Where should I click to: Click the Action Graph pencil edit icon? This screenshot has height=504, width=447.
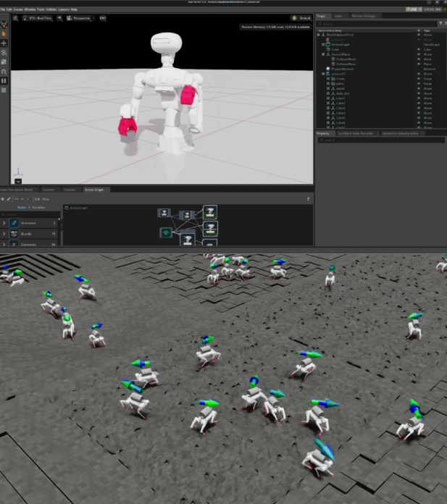[9, 199]
